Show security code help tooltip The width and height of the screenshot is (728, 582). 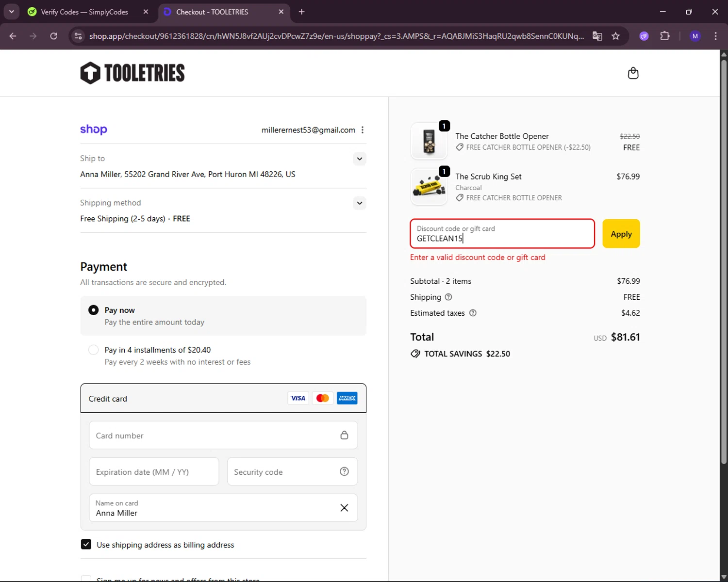pos(344,471)
